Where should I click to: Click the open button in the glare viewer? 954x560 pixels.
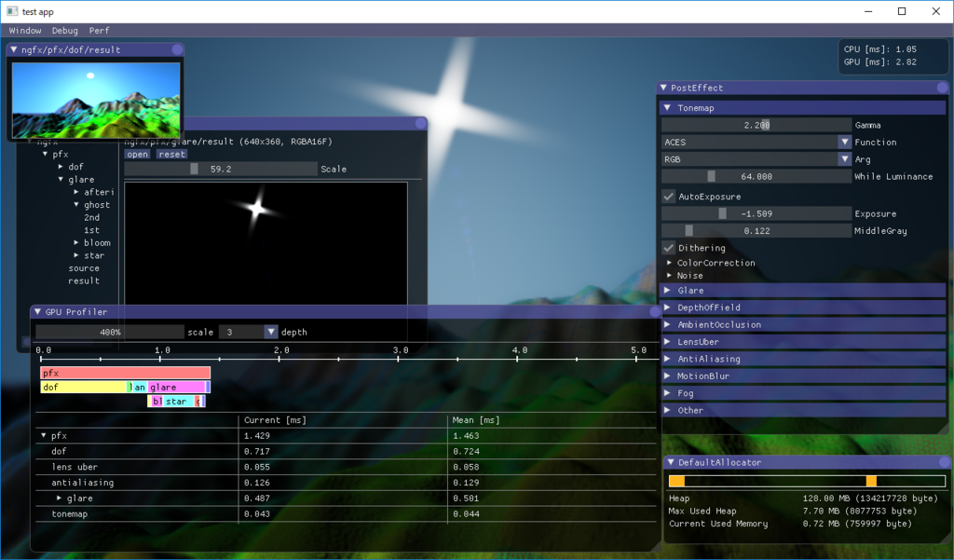(x=138, y=154)
